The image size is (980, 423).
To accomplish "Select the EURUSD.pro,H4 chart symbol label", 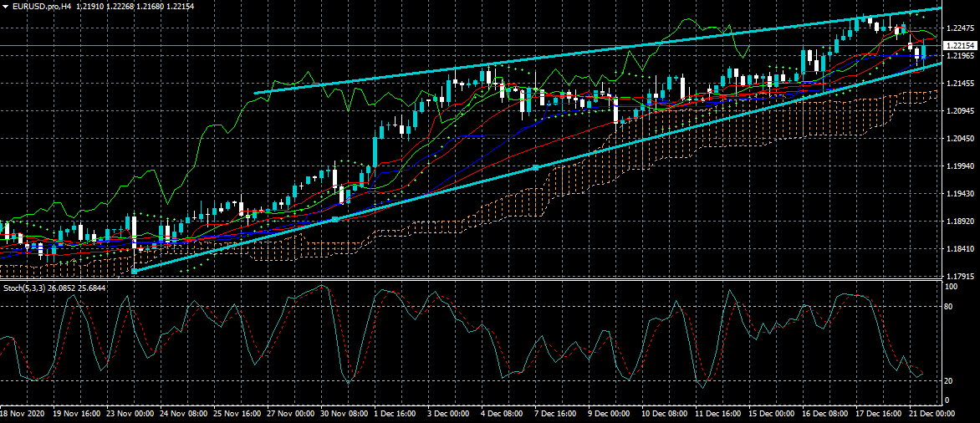I will (41, 4).
